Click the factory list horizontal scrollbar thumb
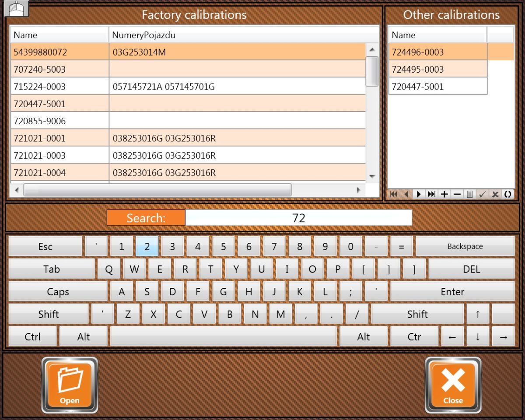The image size is (525, 420). pos(157,190)
